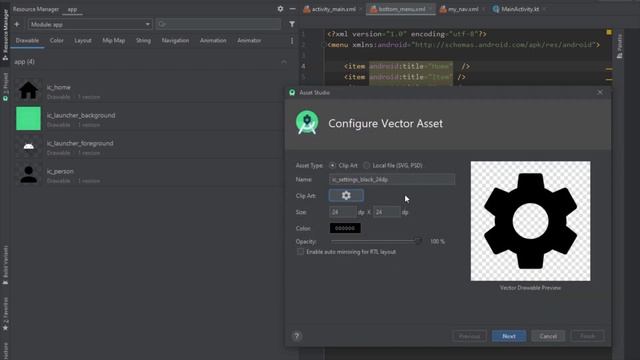This screenshot has height=360, width=640.
Task: Select the ic_person drawable icon
Action: [x=28, y=174]
